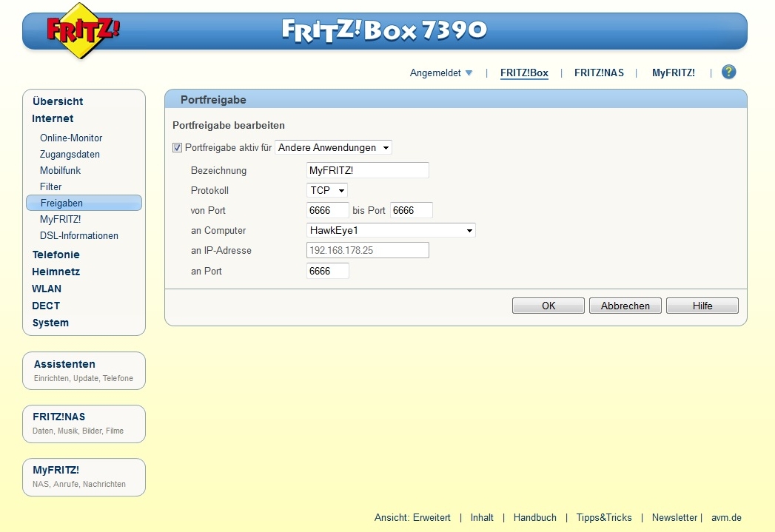Open the WLAN menu section

[x=47, y=289]
